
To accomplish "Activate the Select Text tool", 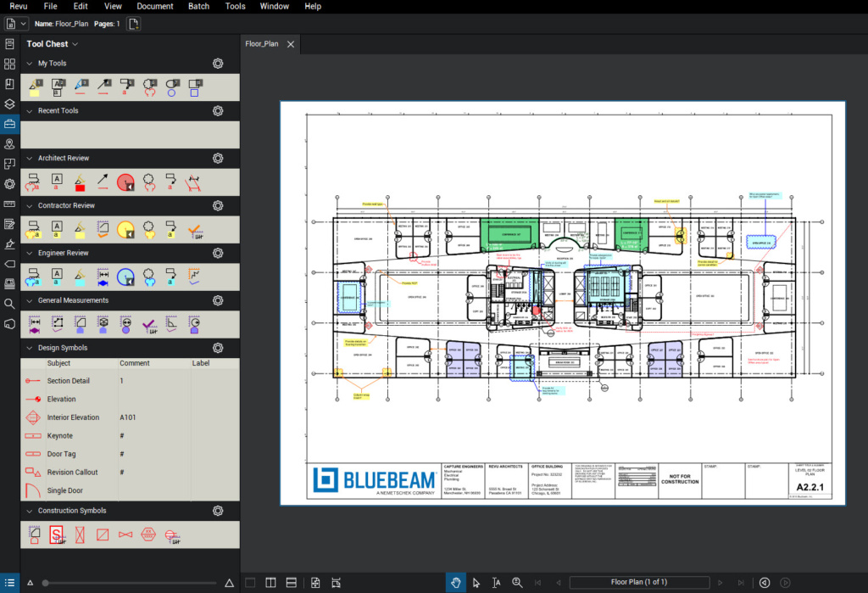I will 497,582.
